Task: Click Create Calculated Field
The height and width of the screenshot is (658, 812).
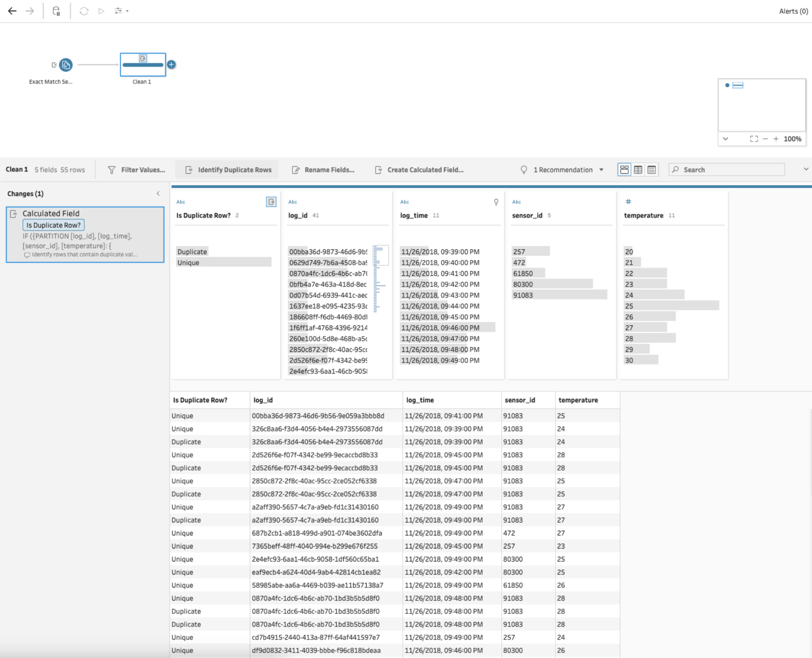Action: pos(425,170)
